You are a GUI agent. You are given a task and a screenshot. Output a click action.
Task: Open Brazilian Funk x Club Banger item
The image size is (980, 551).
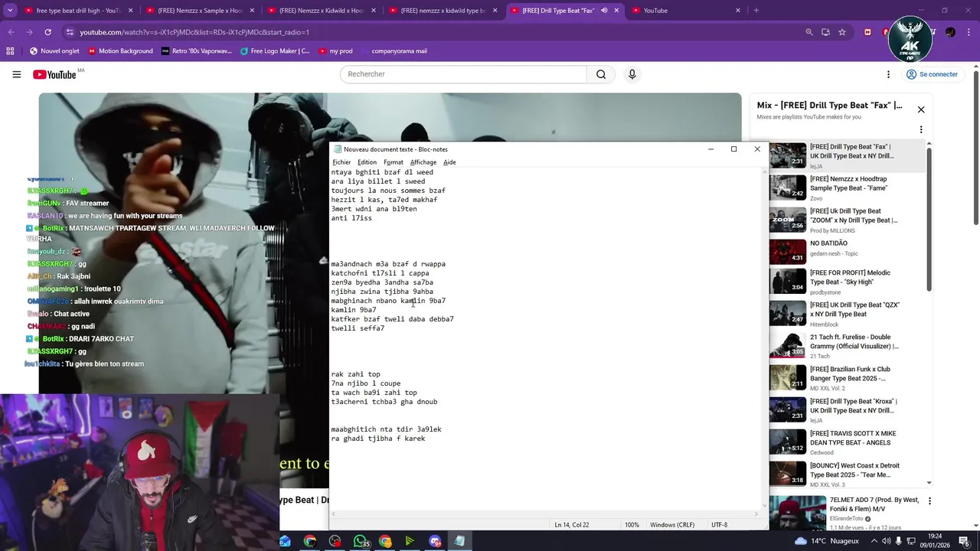[x=847, y=378]
